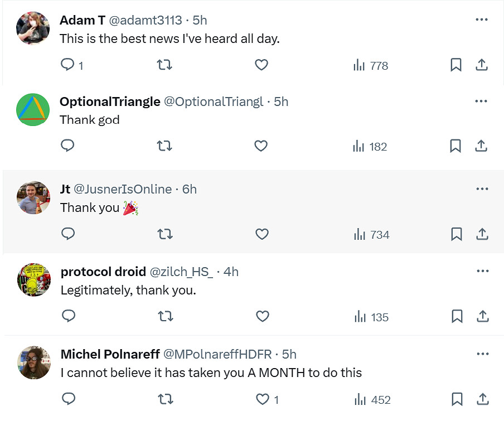View analytics for protocol droid's tweet
The width and height of the screenshot is (504, 435).
point(372,317)
